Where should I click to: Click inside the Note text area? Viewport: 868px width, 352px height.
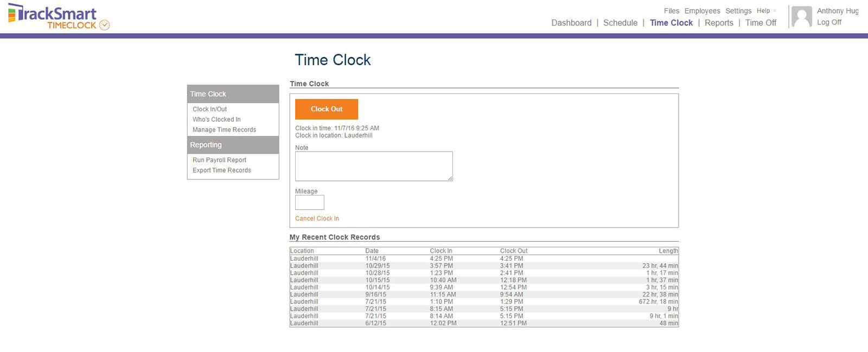point(374,166)
